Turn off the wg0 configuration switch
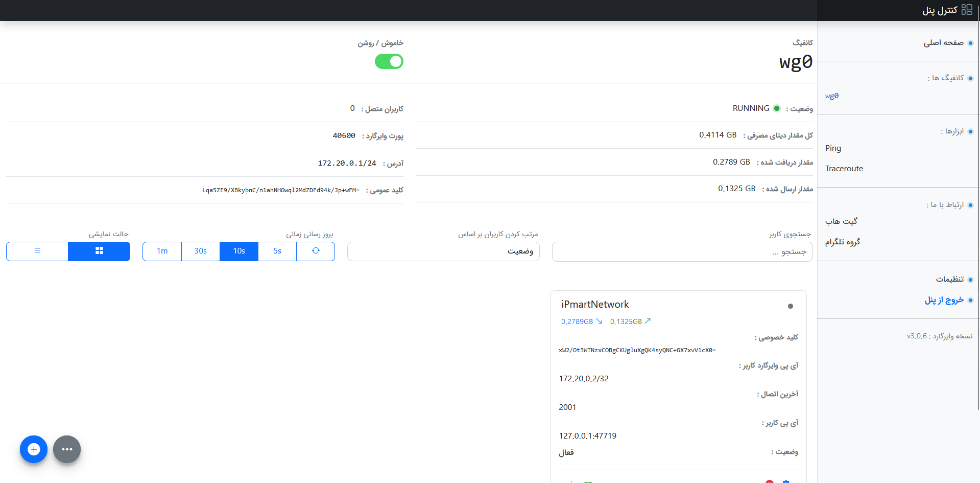Viewport: 980px width, 483px height. pos(389,61)
